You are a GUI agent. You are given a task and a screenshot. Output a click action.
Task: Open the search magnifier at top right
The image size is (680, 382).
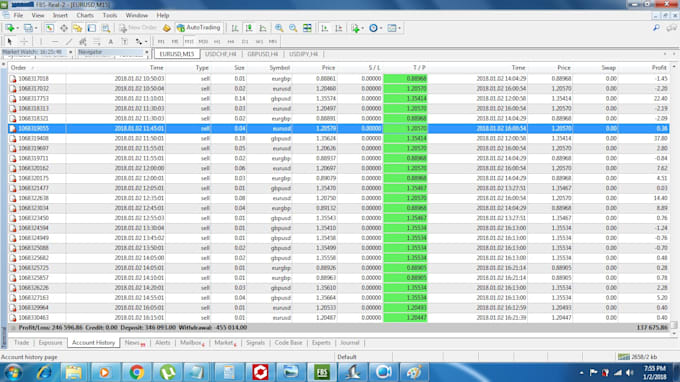coord(656,28)
